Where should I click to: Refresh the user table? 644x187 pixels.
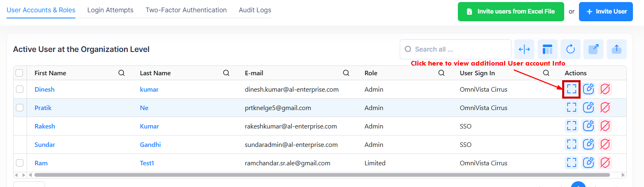click(x=570, y=50)
